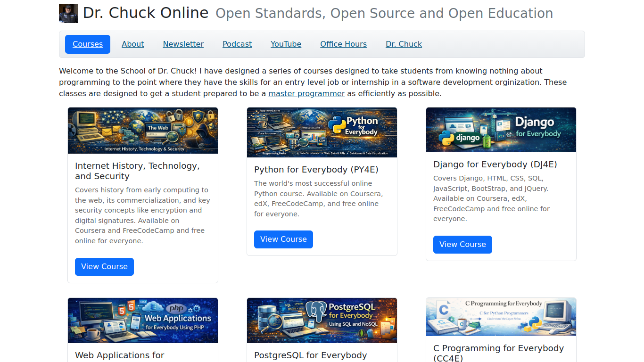
Task: Open the Python for Everybody banner image
Action: pyautogui.click(x=322, y=132)
